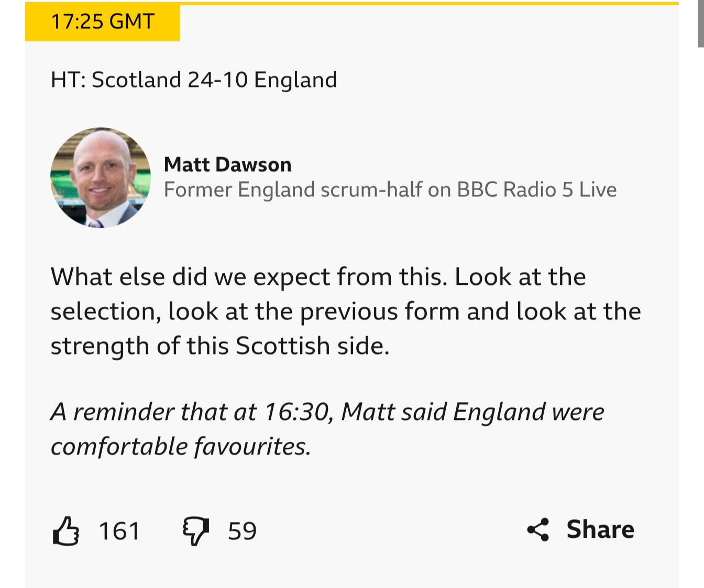This screenshot has height=588, width=704.
Task: Like the post with thumbs up icon
Action: pos(66,531)
